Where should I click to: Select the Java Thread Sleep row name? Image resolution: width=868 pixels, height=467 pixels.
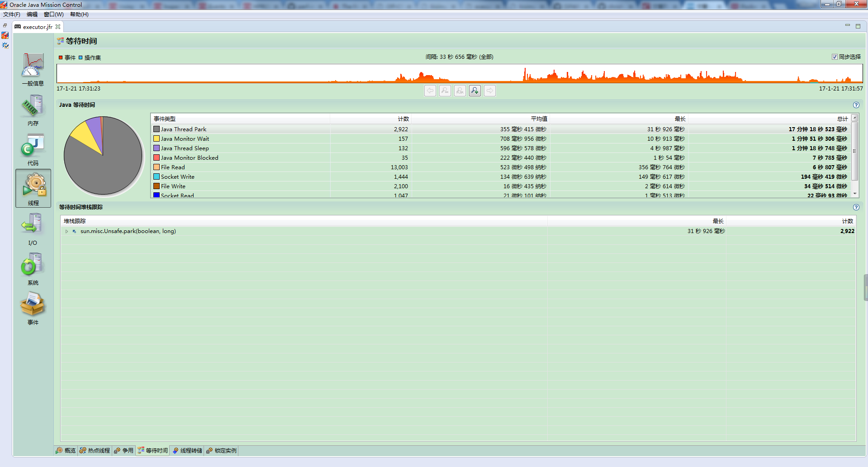pos(185,148)
